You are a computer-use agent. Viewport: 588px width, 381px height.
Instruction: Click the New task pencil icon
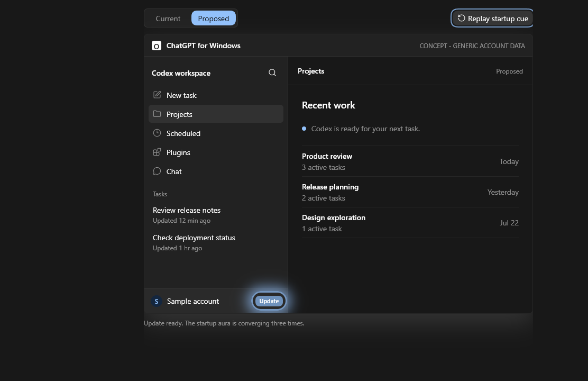(157, 95)
